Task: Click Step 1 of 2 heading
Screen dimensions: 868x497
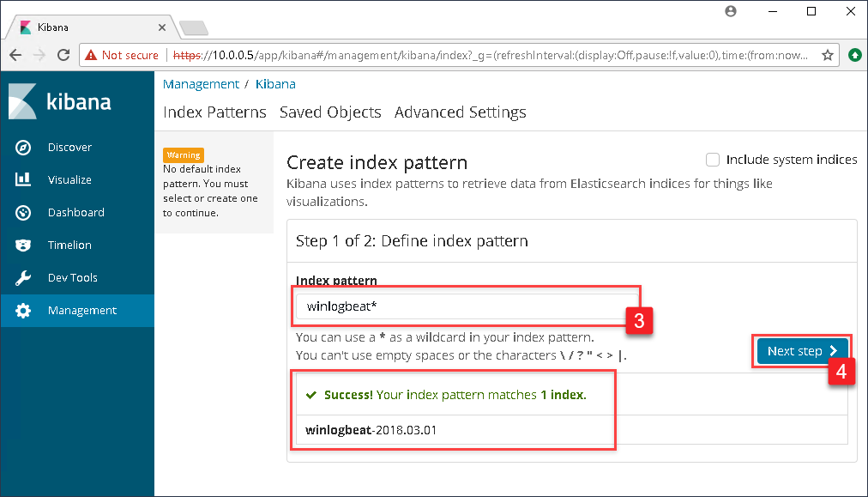Action: click(x=412, y=241)
